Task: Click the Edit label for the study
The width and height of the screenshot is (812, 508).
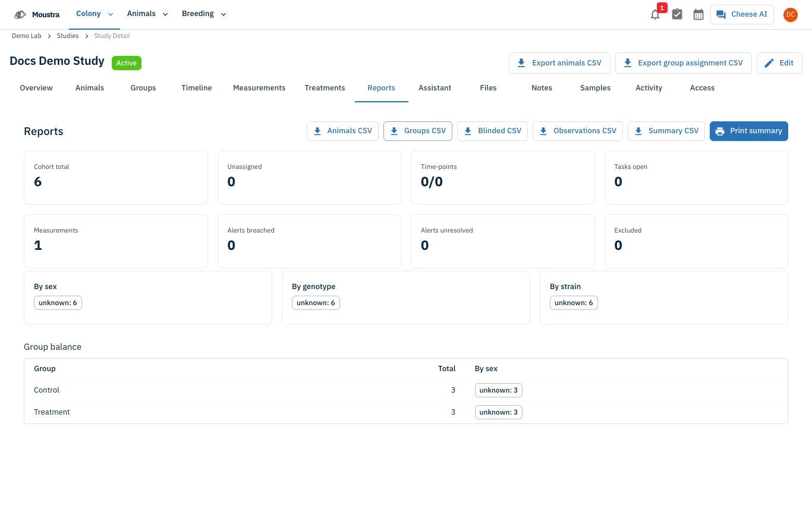Action: [x=786, y=63]
